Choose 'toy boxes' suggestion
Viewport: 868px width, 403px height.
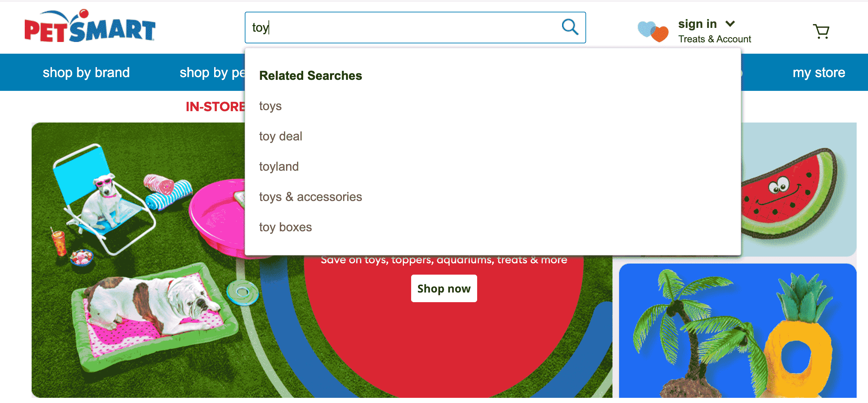coord(285,227)
